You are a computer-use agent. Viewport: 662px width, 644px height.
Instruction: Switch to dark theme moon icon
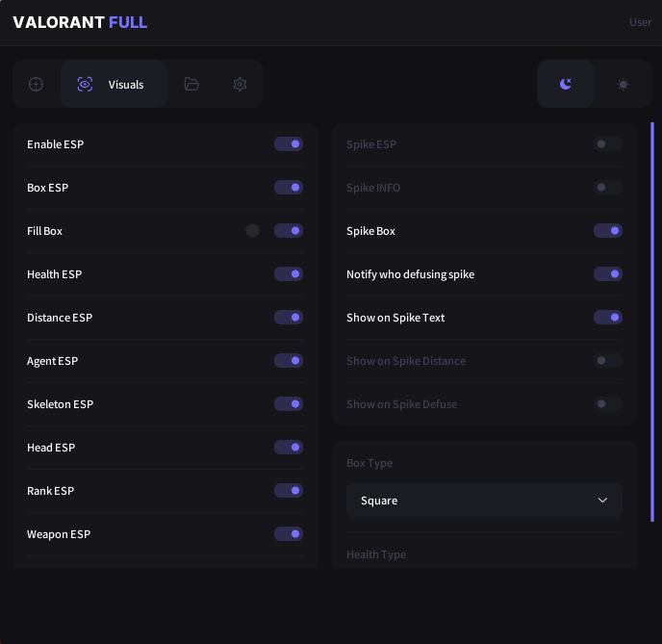(566, 85)
